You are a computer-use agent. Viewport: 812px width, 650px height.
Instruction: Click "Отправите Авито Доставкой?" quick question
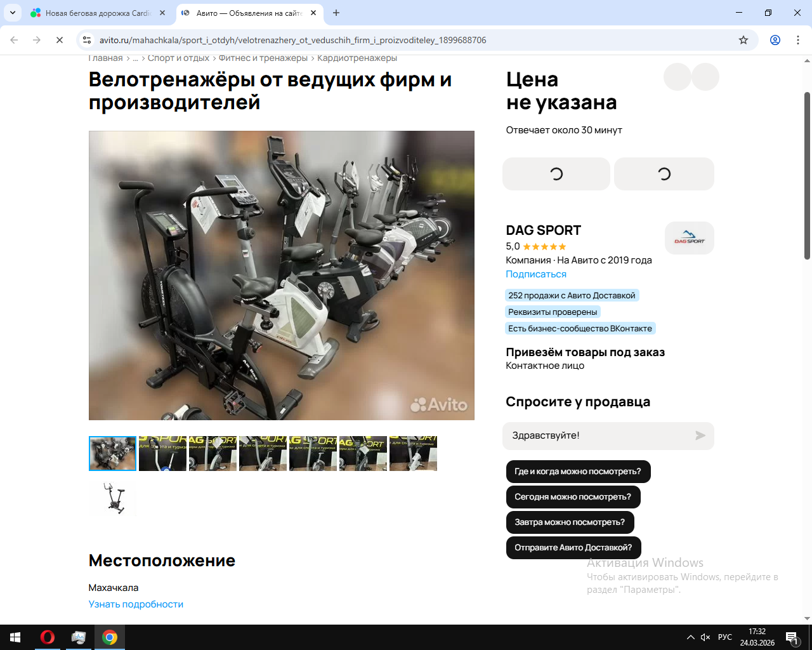tap(573, 548)
